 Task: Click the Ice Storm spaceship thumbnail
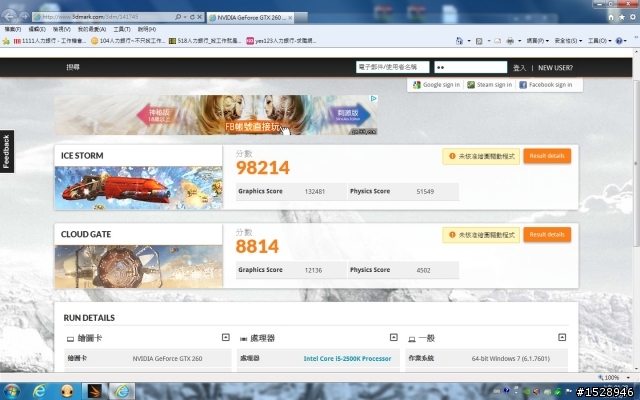coord(138,188)
